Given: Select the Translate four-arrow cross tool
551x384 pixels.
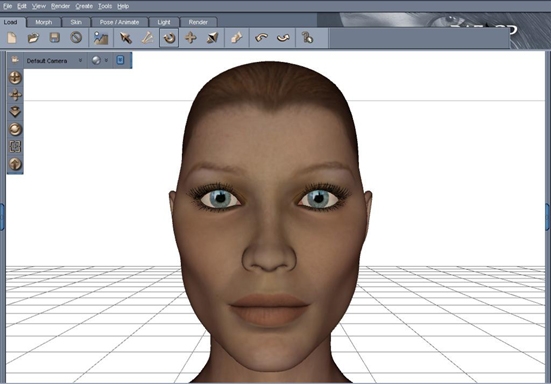Looking at the screenshot, I should tap(191, 38).
